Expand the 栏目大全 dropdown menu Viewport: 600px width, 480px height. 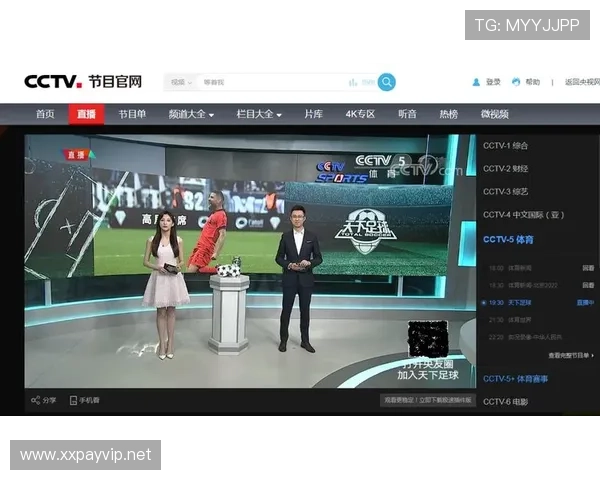click(x=258, y=114)
